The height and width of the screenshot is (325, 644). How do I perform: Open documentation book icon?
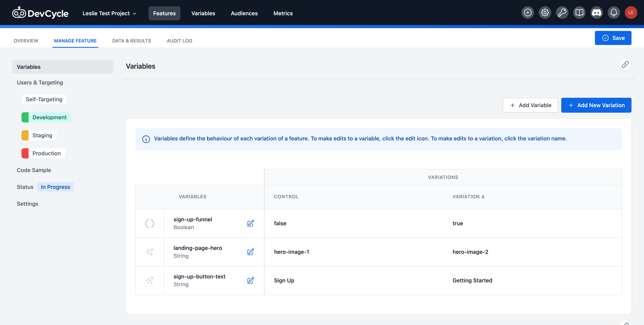(x=579, y=13)
